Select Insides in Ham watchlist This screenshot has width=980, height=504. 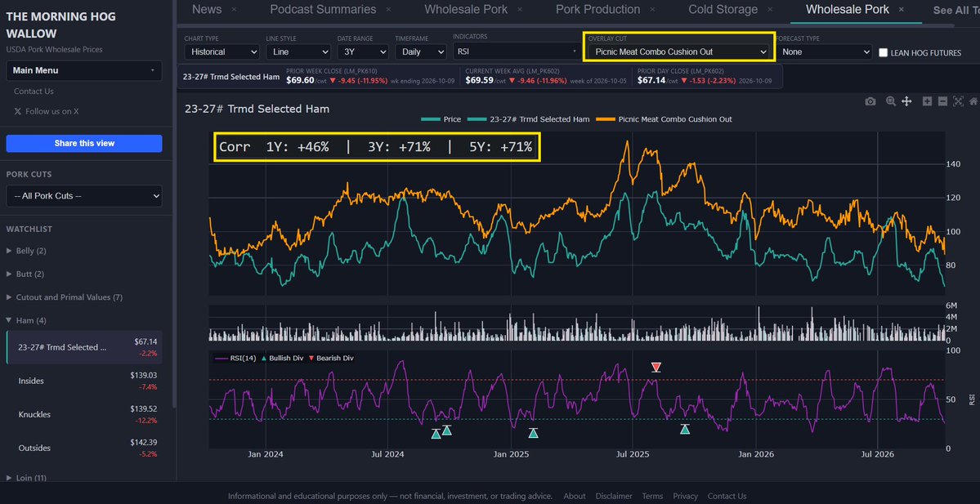pyautogui.click(x=84, y=381)
